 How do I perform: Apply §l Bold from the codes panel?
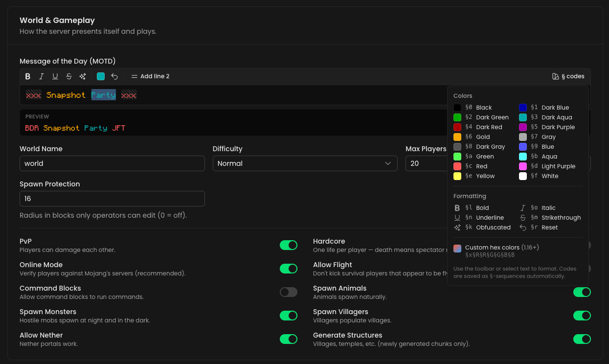click(x=471, y=208)
